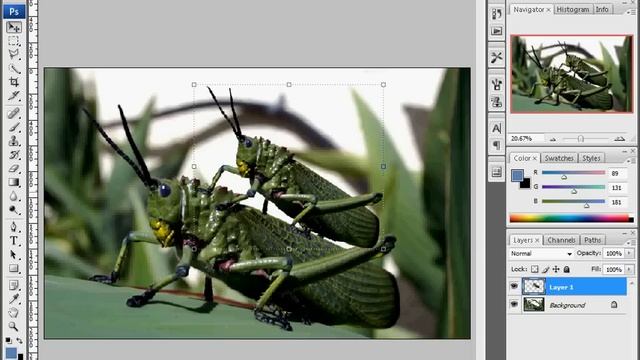Open the Clone Source dock icon
640x360 pixels.
pos(496,102)
